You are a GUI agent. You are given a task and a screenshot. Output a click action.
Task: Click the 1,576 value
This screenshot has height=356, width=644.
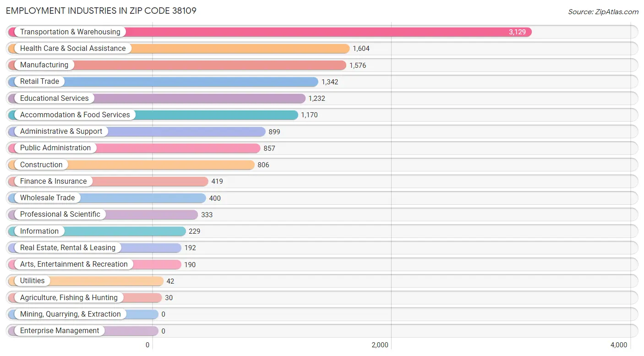(x=358, y=66)
